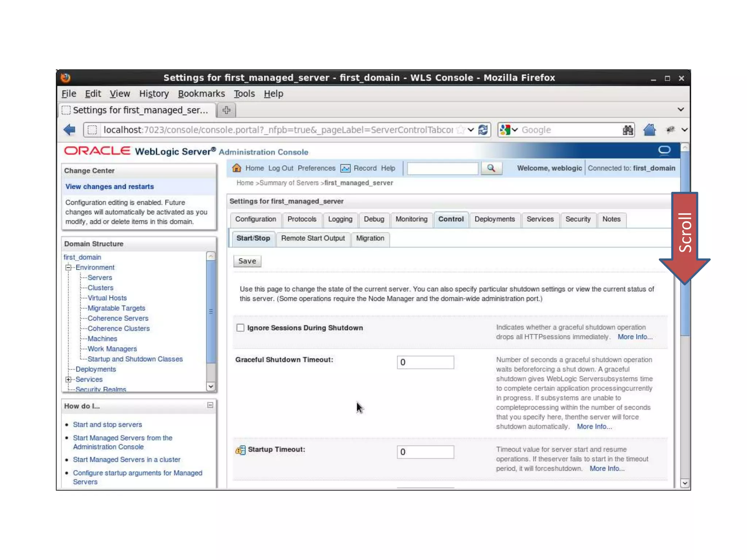Click the console search magnifier button
Image resolution: width=747 pixels, height=560 pixels.
491,168
